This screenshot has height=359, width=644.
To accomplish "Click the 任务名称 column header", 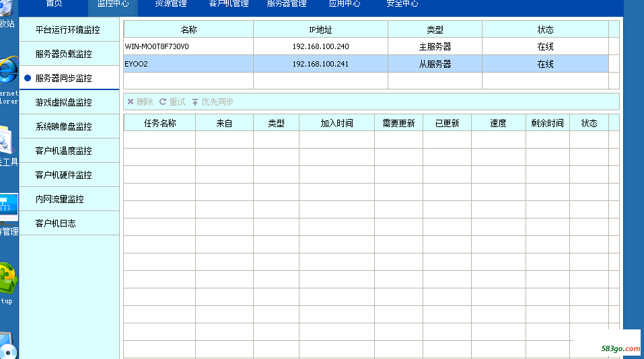I will 159,123.
